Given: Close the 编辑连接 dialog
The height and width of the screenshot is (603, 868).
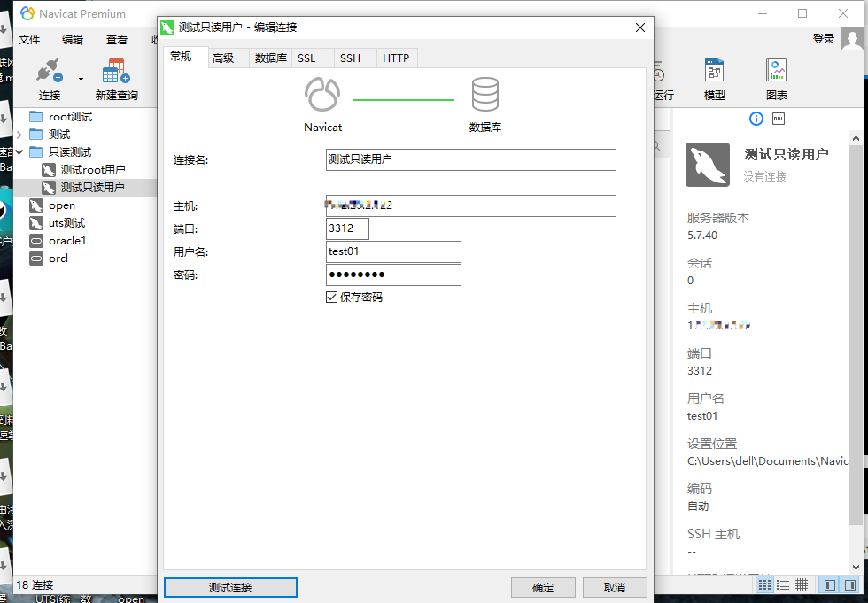Looking at the screenshot, I should coord(640,27).
